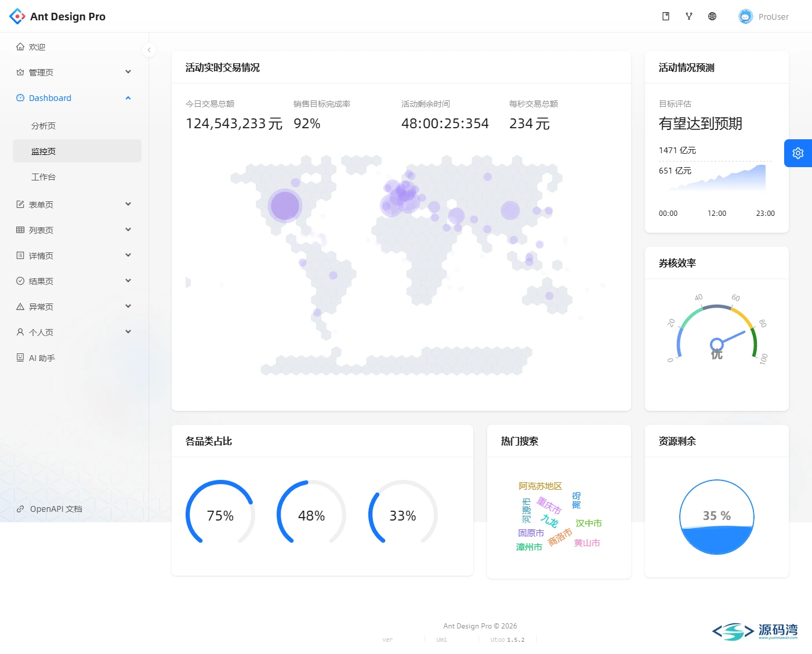Collapse the sidebar with the arrow button
The width and height of the screenshot is (812, 654).
pos(149,50)
